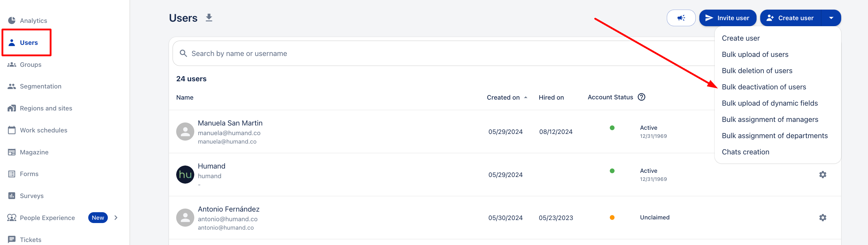
Task: Toggle the Create user dropdown arrow
Action: 831,18
